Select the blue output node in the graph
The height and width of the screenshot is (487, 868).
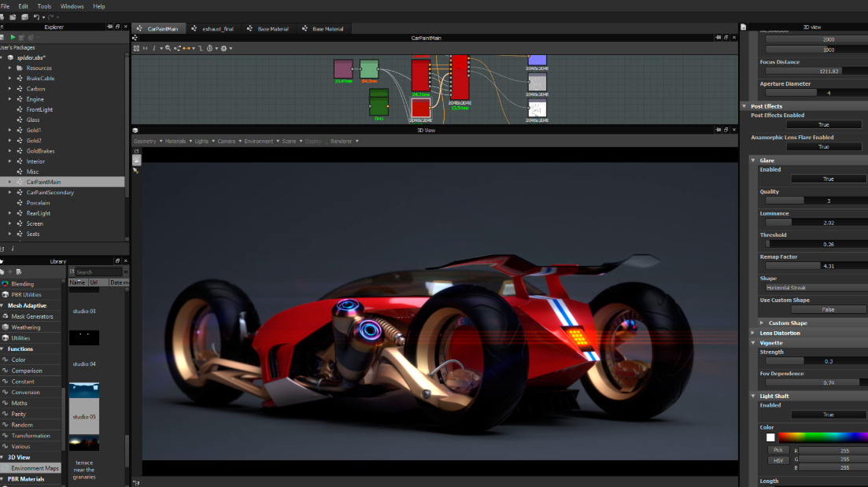click(537, 60)
